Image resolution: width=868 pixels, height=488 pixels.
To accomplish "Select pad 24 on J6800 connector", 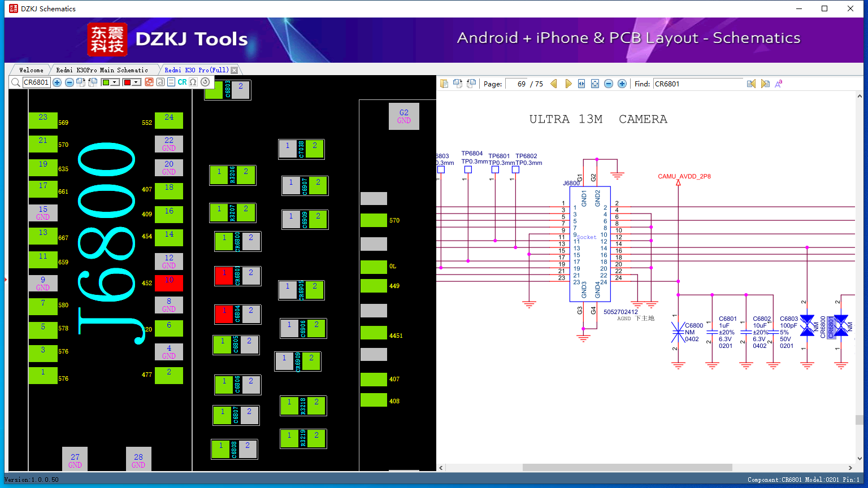I will coord(169,120).
